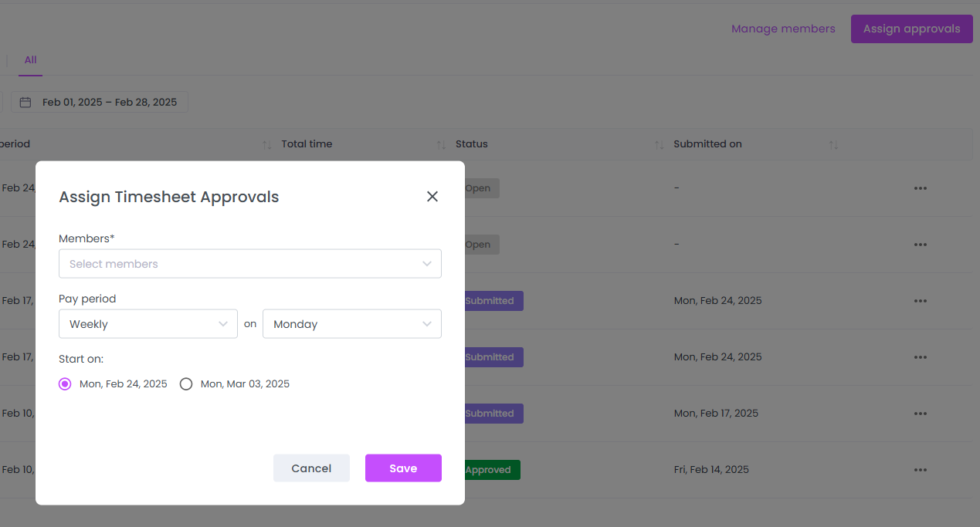Open the date range calendar icon
The image size is (980, 527).
click(25, 101)
